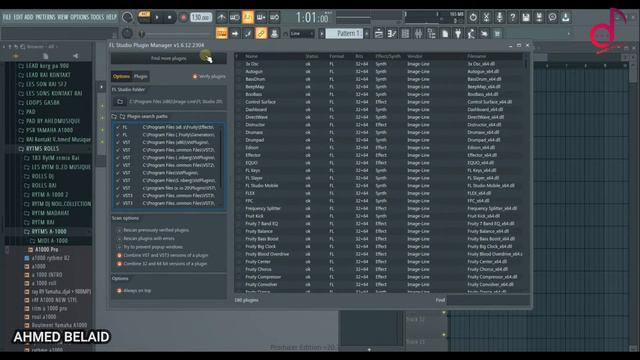Open the HELP menu
The width and height of the screenshot is (640, 360).
point(111,17)
